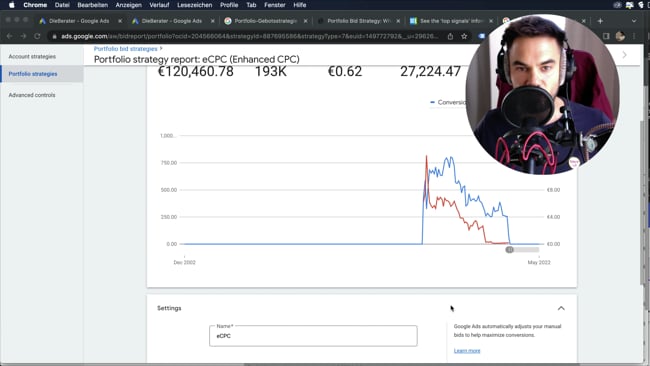Viewport: 650px width, 366px height.
Task: Select Portfolio strategies in sidebar
Action: click(x=33, y=74)
